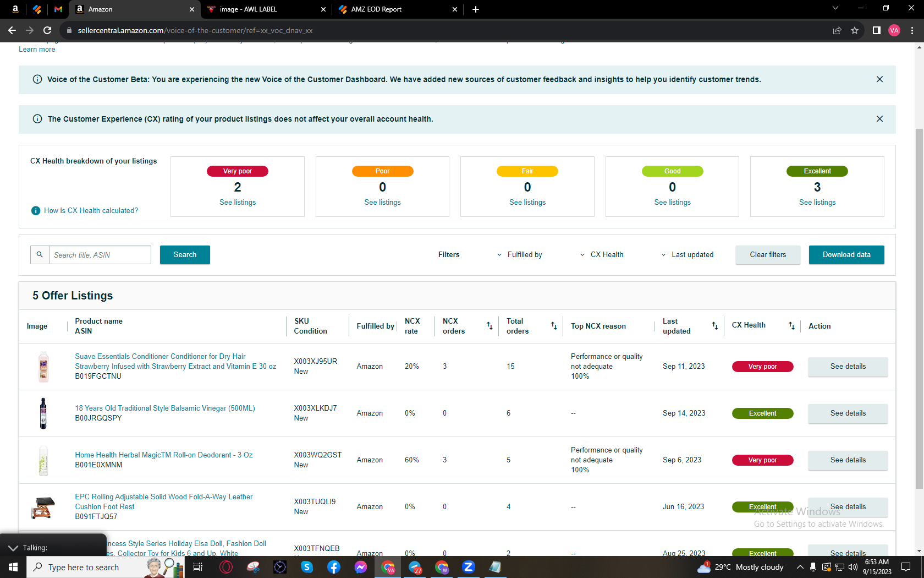
Task: Close the Amazon tab
Action: tap(191, 9)
